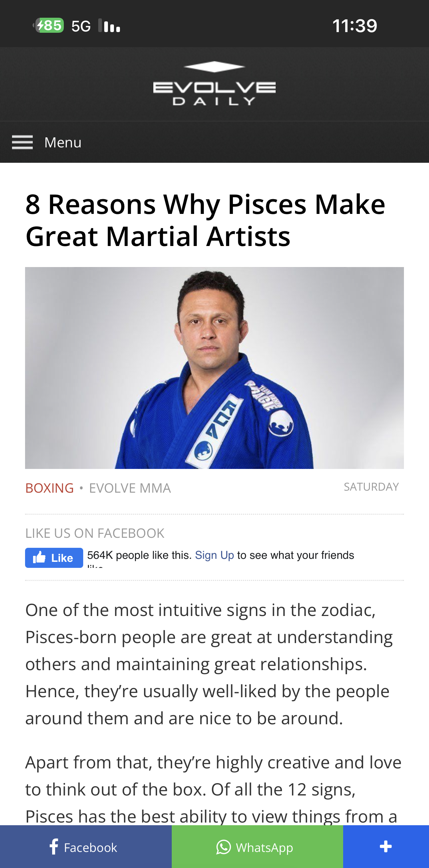Click the Sign Up link
Screen dimensions: 429x868
pyautogui.click(x=214, y=555)
